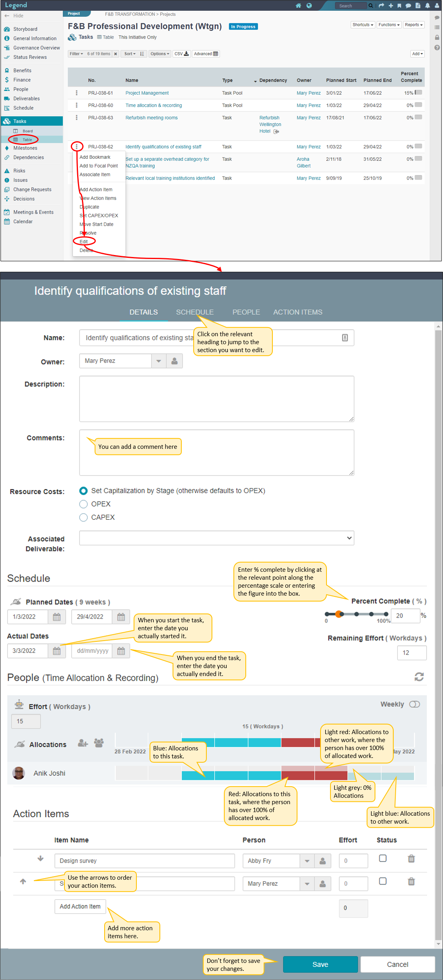Clear the filter with the X icon

[x=115, y=54]
